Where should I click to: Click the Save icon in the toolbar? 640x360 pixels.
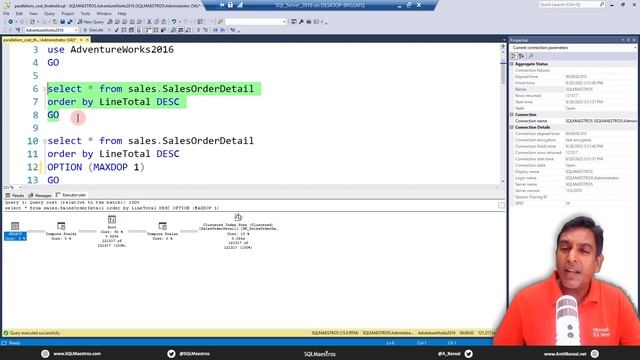62,22
